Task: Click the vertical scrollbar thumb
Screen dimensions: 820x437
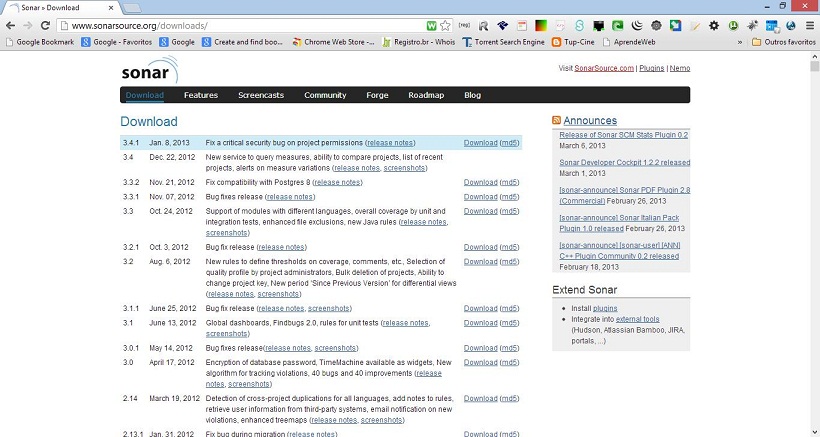Action: (x=814, y=66)
